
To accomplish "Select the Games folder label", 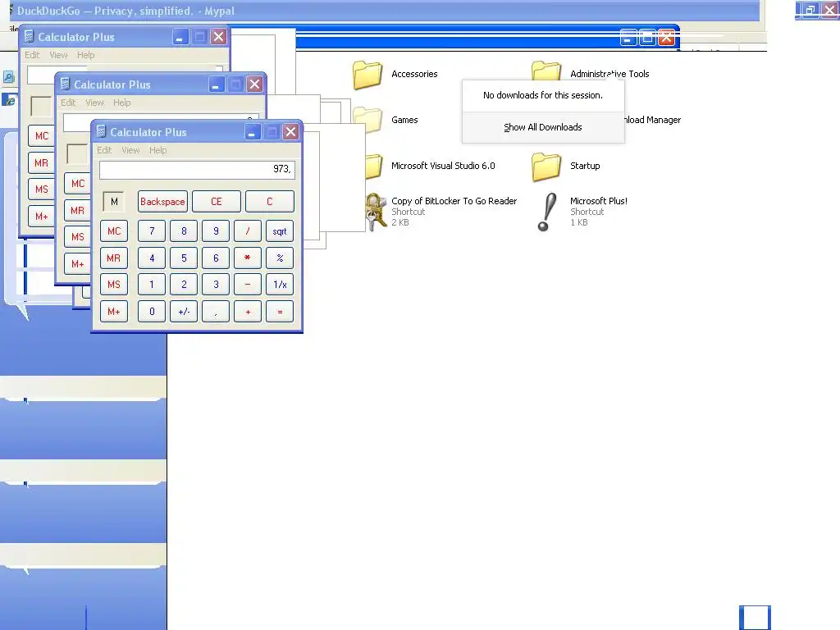I will point(404,120).
